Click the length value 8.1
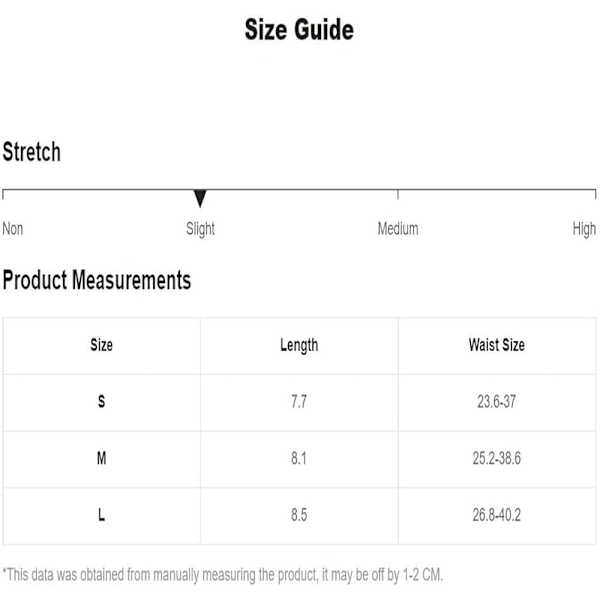The image size is (600, 600). pos(299,459)
